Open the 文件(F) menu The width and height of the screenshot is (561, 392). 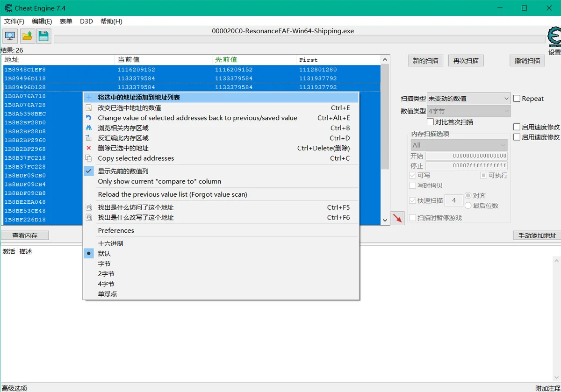[x=14, y=21]
